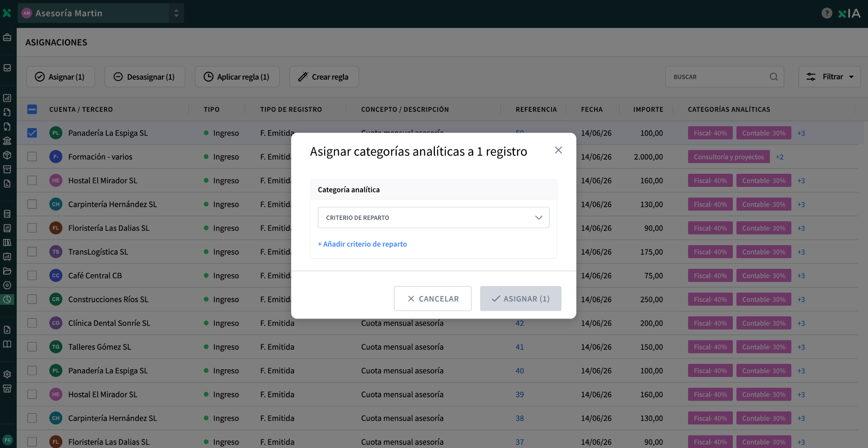Screen dimensions: 868x448
Task: Open the inbox tray icon in sidebar
Action: pos(7,68)
